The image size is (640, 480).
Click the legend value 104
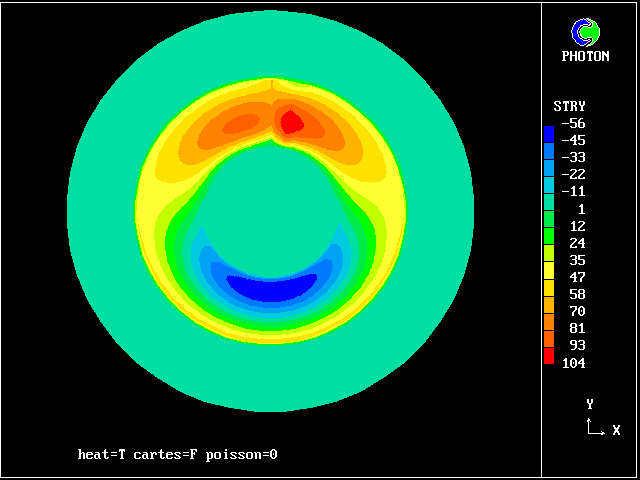click(x=573, y=362)
